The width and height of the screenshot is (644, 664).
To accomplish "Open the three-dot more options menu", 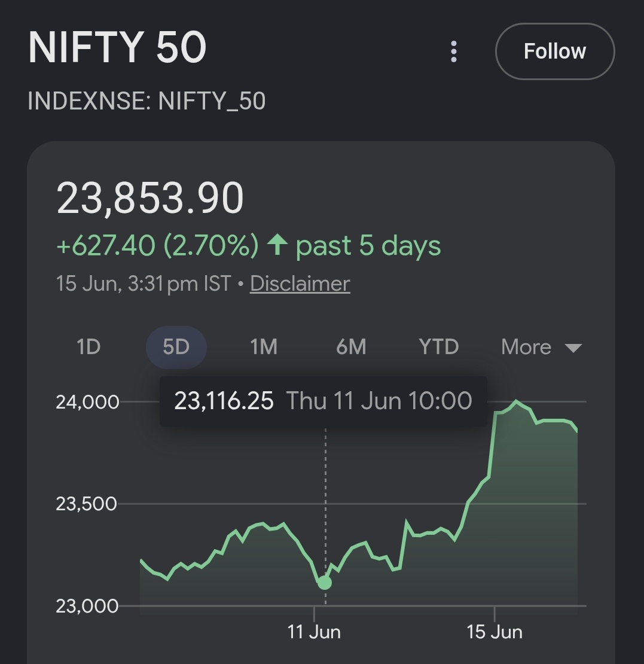I will point(453,51).
